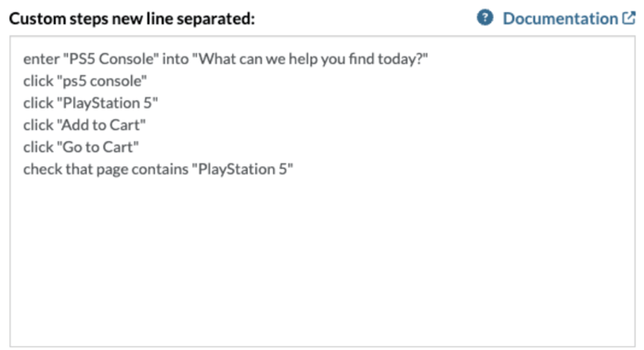The image size is (644, 350).
Task: Click the word 'click' before "Add to Cart"
Action: (x=39, y=125)
